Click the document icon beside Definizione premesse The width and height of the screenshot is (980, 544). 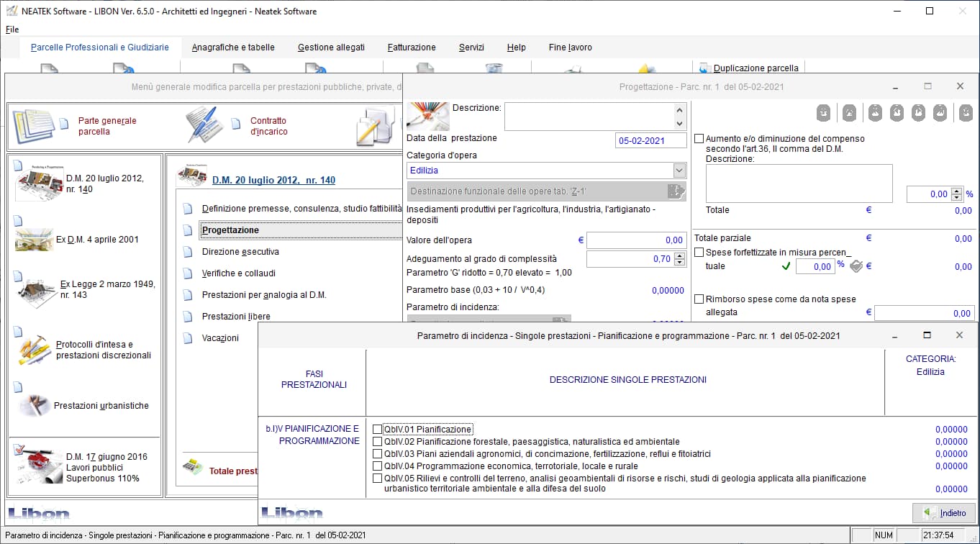tap(188, 209)
